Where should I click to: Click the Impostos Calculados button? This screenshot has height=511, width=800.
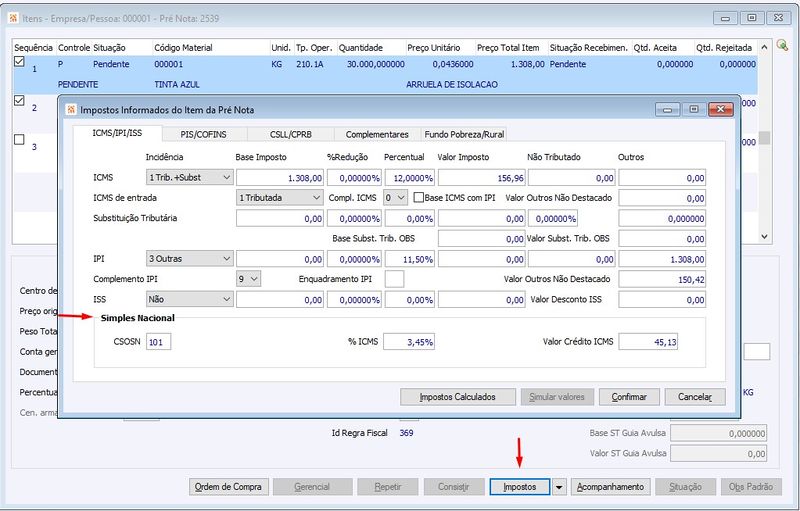pos(457,397)
